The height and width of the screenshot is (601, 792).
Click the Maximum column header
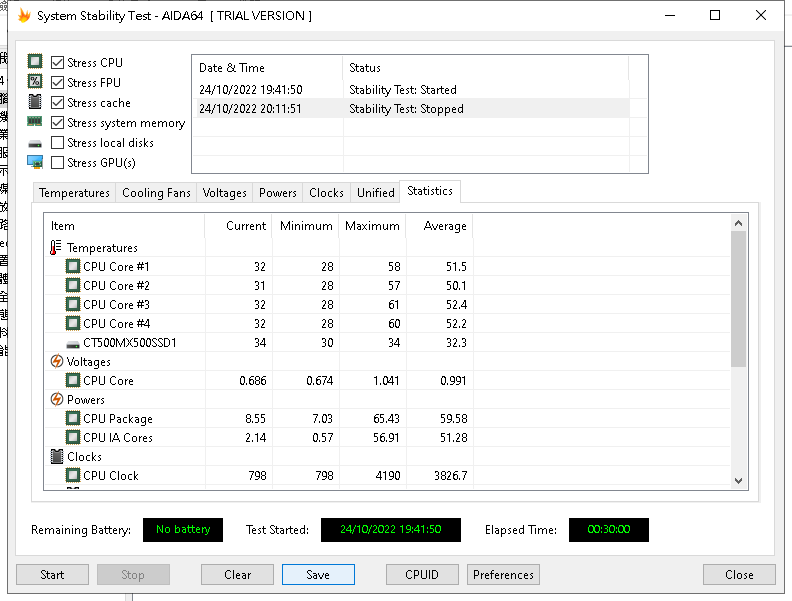click(373, 226)
